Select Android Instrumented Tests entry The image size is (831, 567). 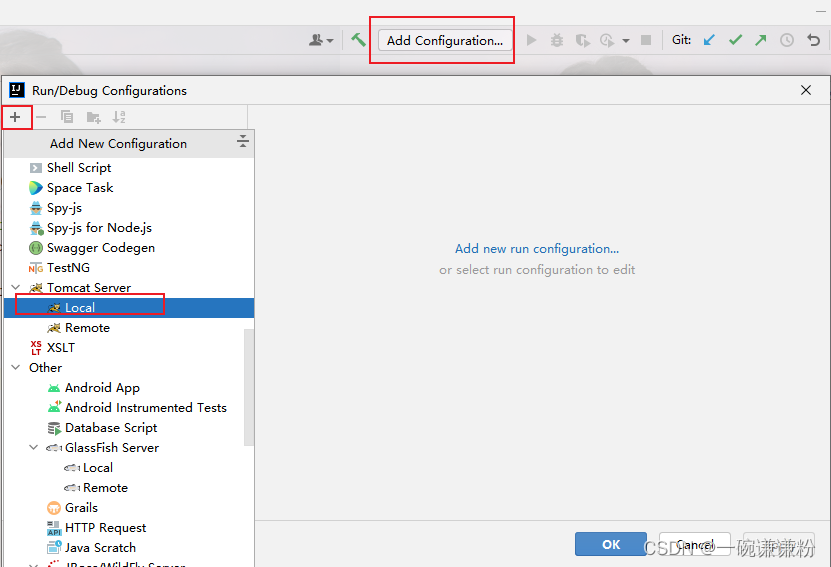pyautogui.click(x=129, y=408)
